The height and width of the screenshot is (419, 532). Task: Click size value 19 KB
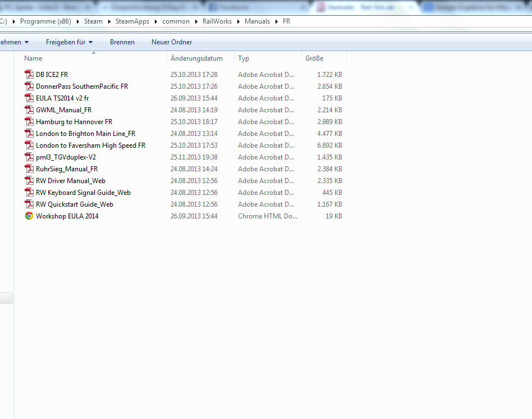point(334,216)
